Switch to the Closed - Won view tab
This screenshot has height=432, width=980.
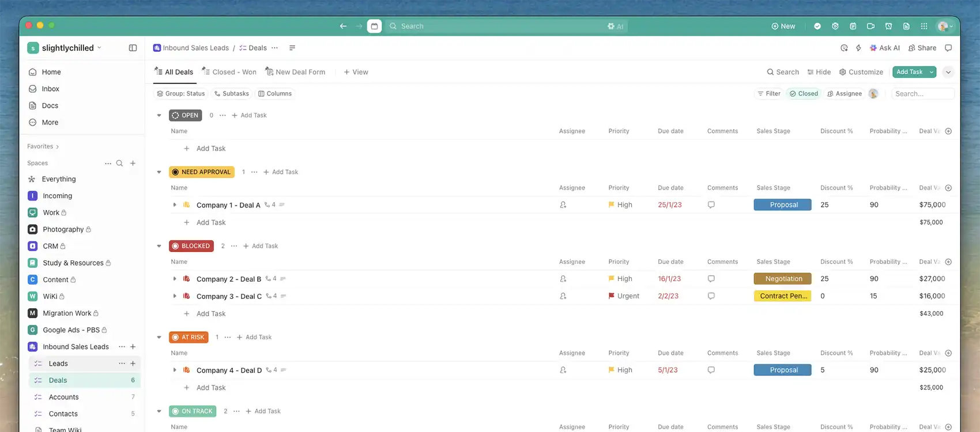[x=229, y=72]
